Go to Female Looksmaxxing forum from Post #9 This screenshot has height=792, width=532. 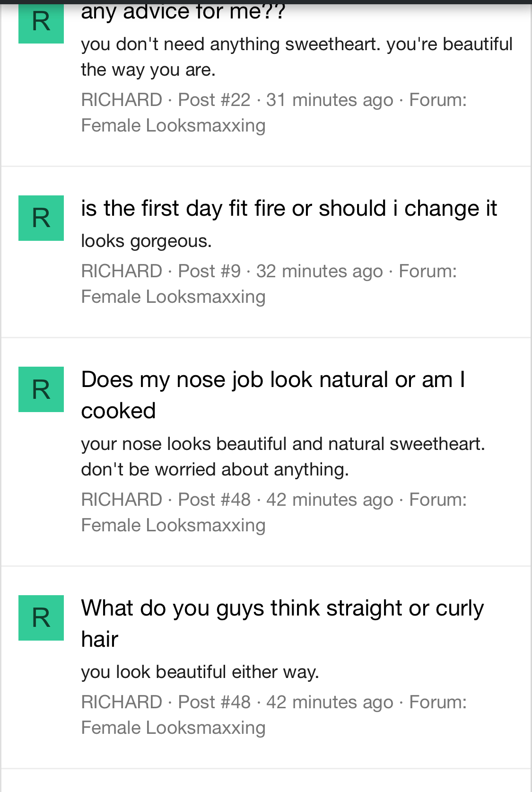(x=173, y=297)
